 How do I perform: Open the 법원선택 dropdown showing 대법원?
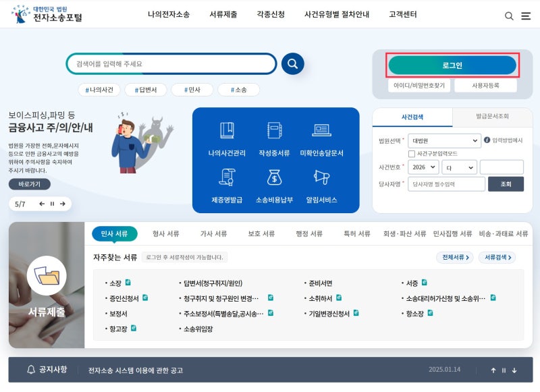coord(444,141)
